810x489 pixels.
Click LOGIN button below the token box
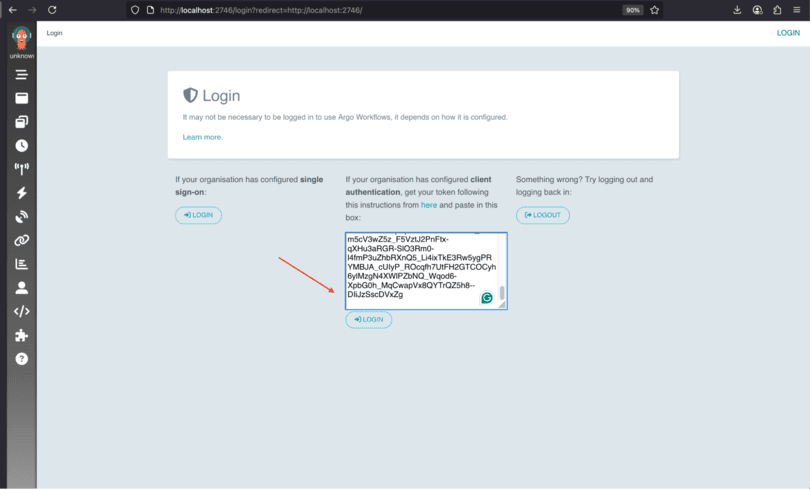coord(369,320)
